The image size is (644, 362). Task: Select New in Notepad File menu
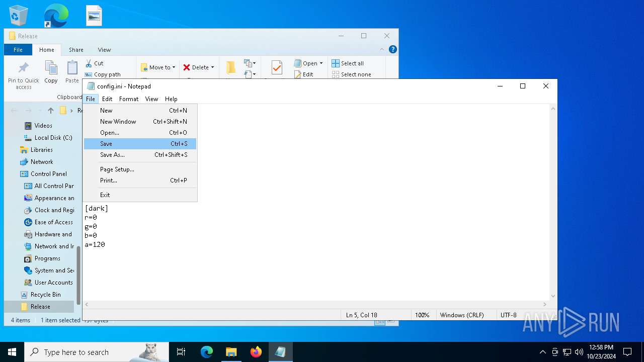(140, 111)
